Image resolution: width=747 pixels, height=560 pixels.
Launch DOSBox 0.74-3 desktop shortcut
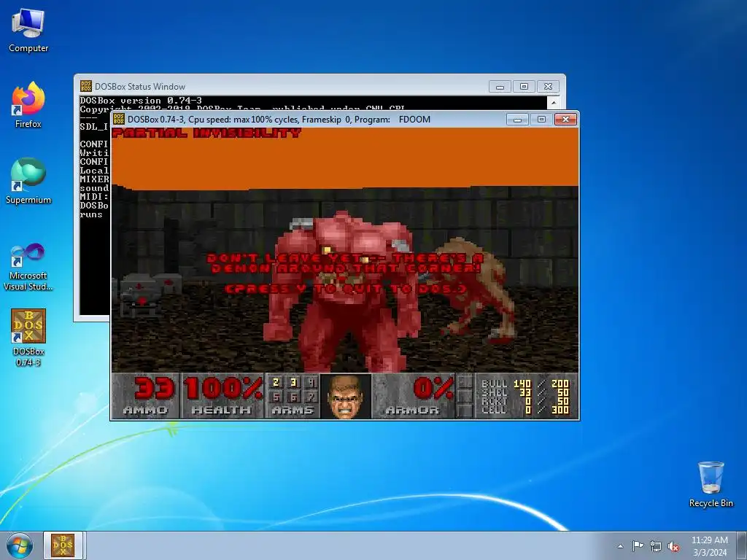(x=28, y=338)
